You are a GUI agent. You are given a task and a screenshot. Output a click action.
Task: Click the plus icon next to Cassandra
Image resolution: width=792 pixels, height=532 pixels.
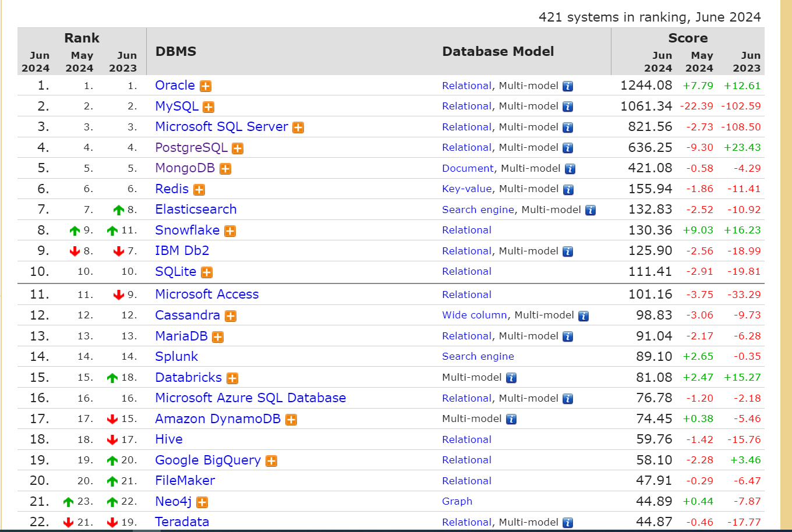tap(231, 316)
